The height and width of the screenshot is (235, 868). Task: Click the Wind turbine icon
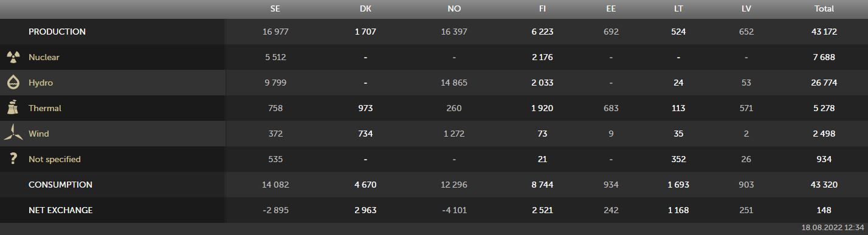click(13, 133)
